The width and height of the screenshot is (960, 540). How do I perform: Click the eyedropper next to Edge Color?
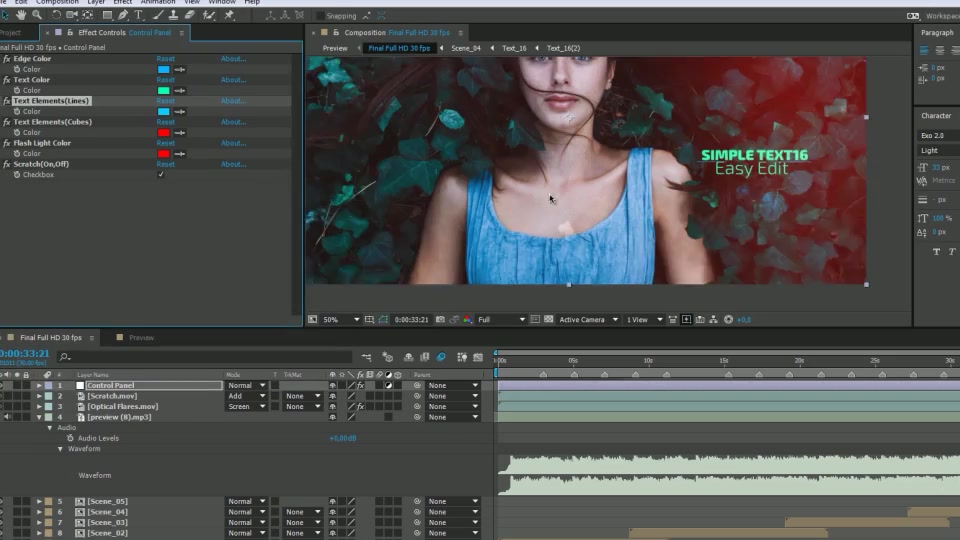(179, 70)
